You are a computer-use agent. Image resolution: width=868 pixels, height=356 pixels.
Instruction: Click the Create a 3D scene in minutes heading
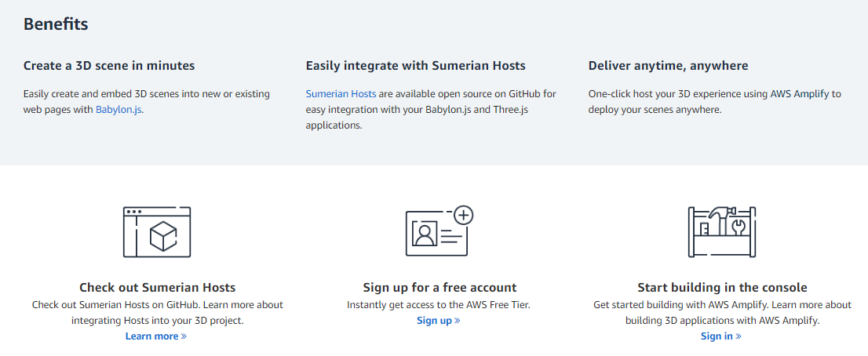point(109,66)
